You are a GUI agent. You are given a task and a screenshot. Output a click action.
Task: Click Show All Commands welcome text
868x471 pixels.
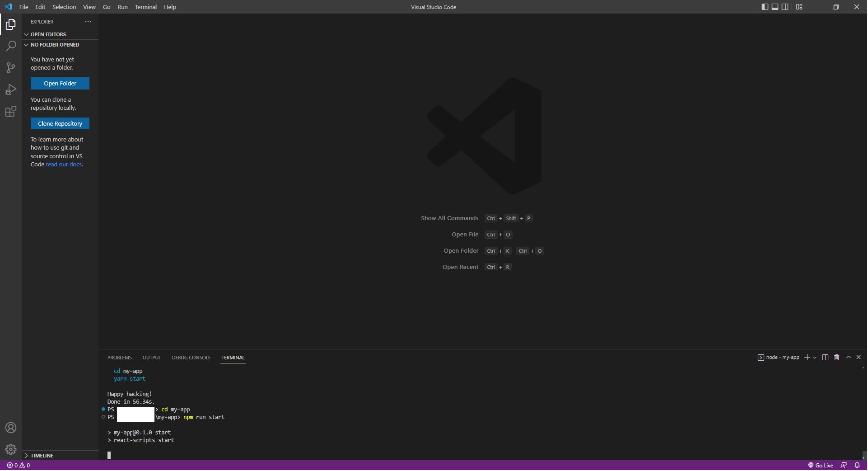pyautogui.click(x=450, y=218)
